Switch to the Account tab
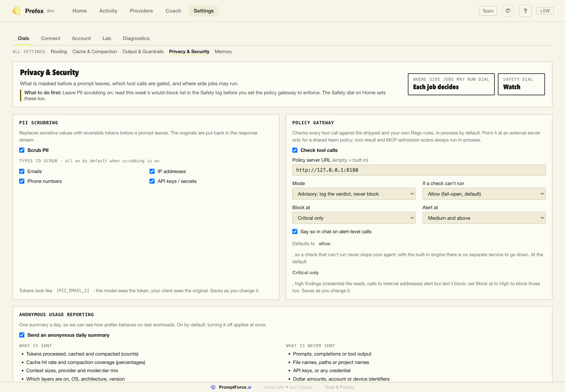565x392 pixels. [81, 38]
